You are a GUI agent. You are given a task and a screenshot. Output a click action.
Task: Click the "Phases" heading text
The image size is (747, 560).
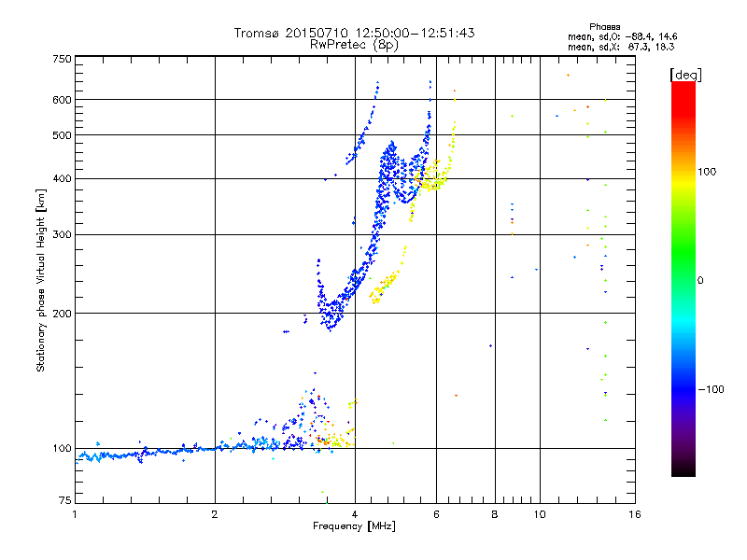pyautogui.click(x=604, y=27)
